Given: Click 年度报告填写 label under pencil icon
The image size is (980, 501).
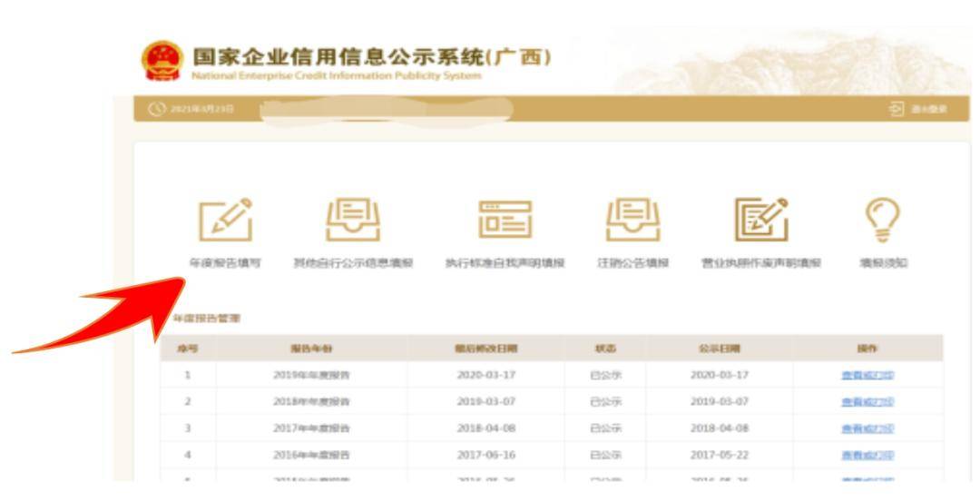Looking at the screenshot, I should click(x=225, y=263).
